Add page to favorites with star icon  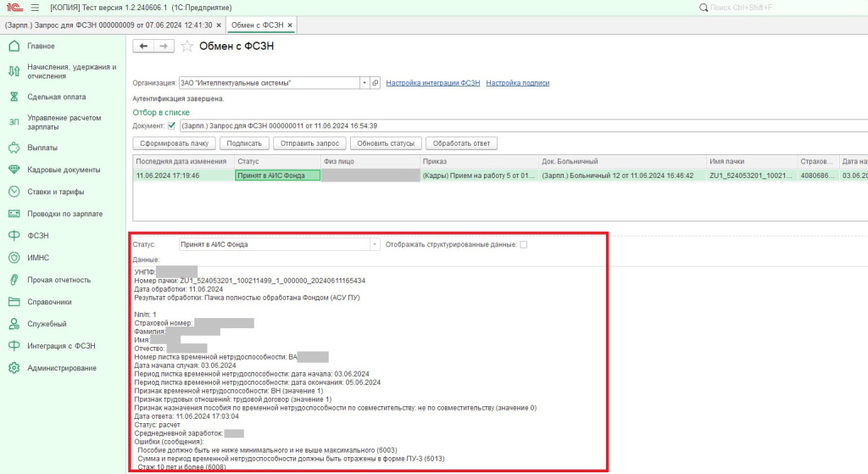187,47
